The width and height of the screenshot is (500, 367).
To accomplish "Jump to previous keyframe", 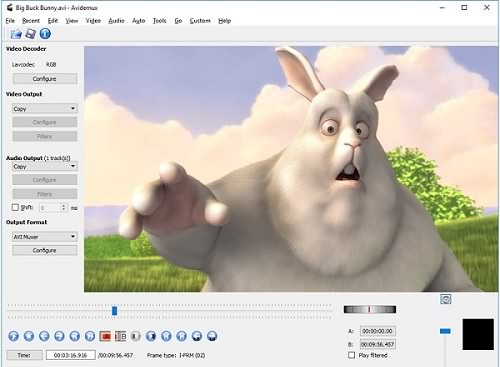I will [75, 336].
